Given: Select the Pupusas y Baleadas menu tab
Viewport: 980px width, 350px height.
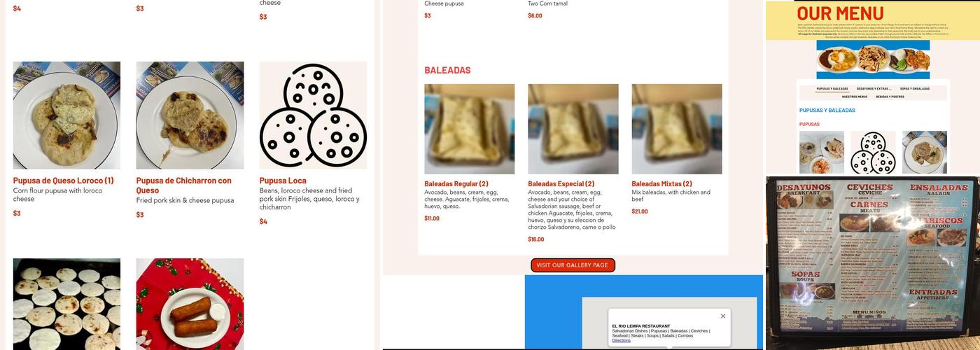Looking at the screenshot, I should tap(832, 89).
